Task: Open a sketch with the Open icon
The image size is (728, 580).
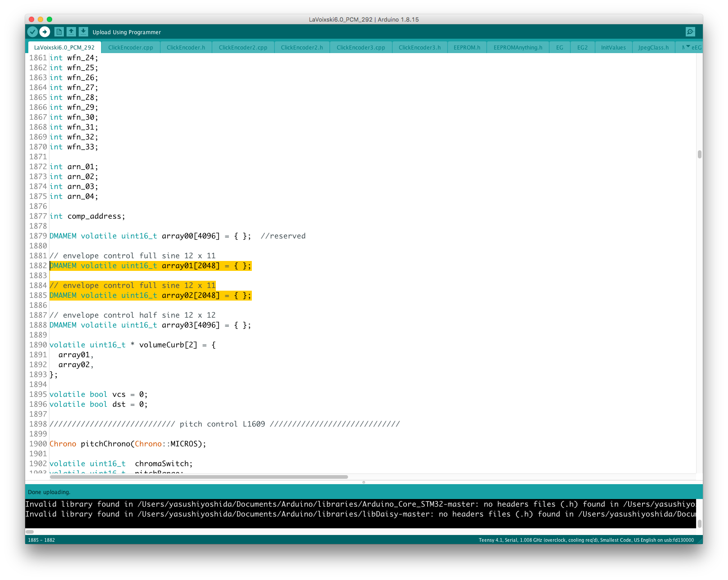Action: pos(71,32)
